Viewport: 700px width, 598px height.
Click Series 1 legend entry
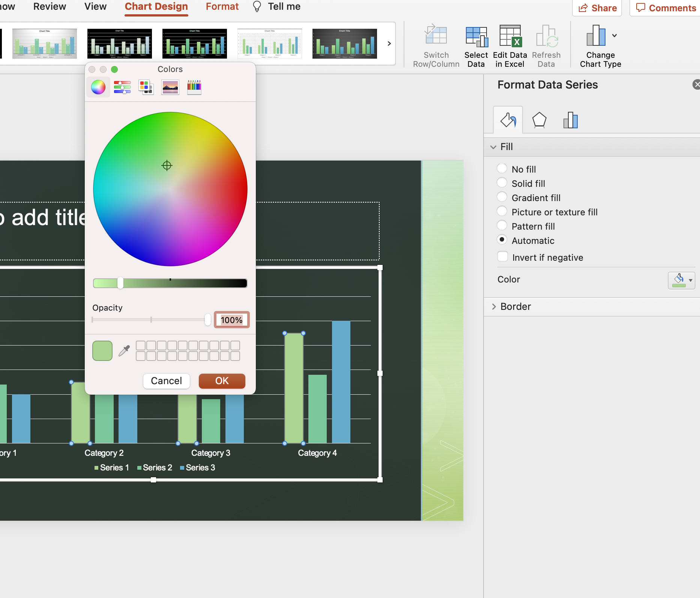(x=111, y=467)
